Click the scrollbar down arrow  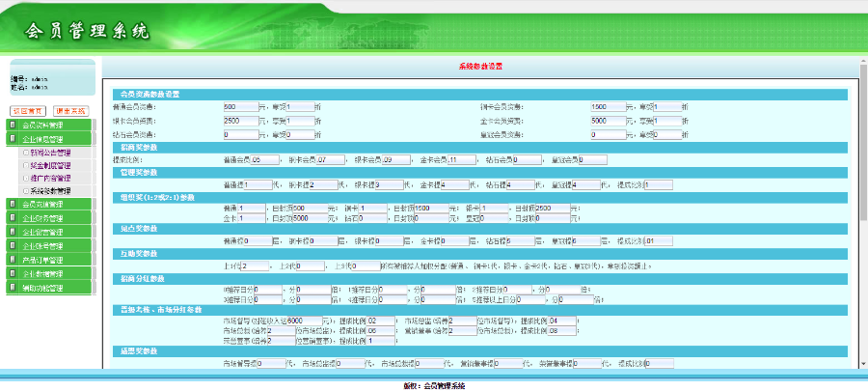(863, 363)
